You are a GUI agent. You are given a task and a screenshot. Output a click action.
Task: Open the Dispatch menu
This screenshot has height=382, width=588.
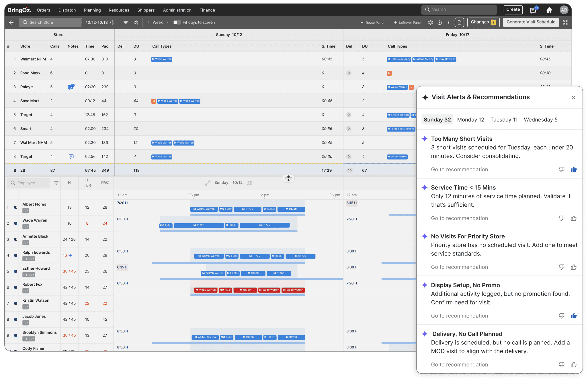[67, 10]
